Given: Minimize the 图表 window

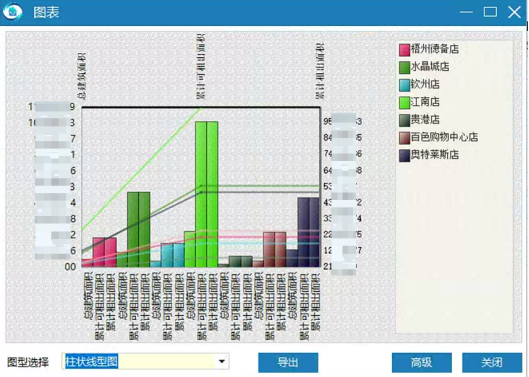Looking at the screenshot, I should click(x=466, y=12).
